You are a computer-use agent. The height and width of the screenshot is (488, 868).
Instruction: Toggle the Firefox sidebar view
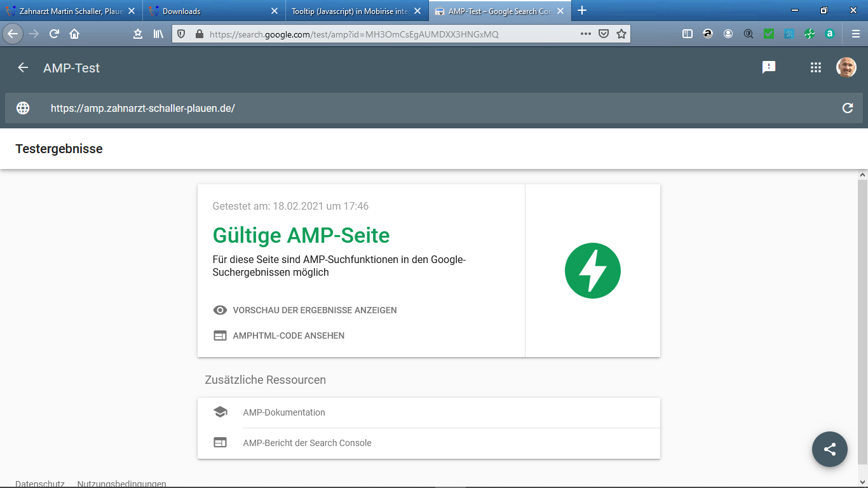tap(688, 34)
